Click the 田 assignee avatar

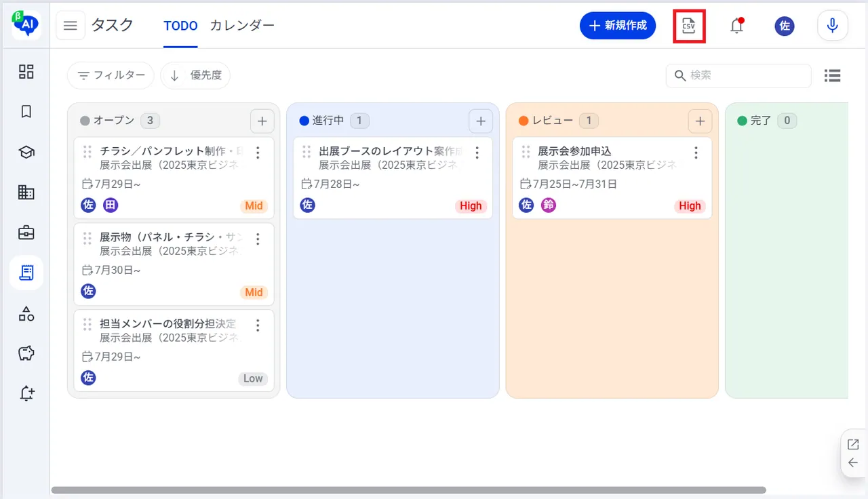(111, 205)
